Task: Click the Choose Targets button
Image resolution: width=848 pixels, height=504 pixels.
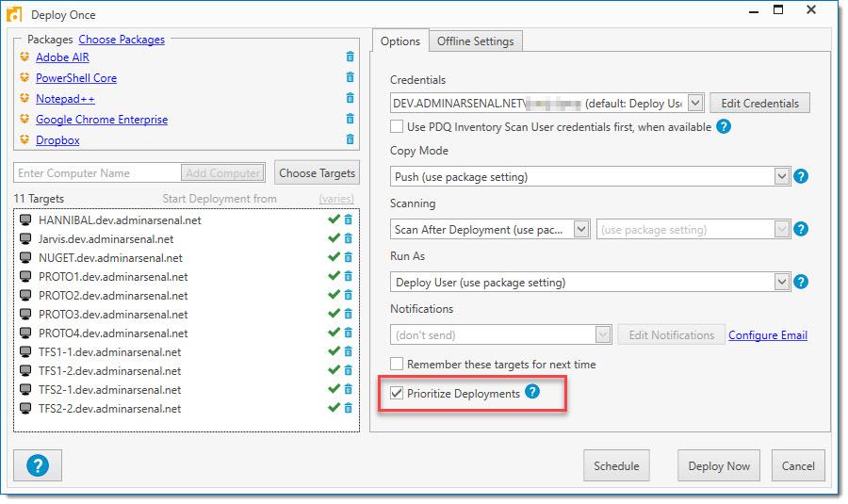Action: coord(317,173)
